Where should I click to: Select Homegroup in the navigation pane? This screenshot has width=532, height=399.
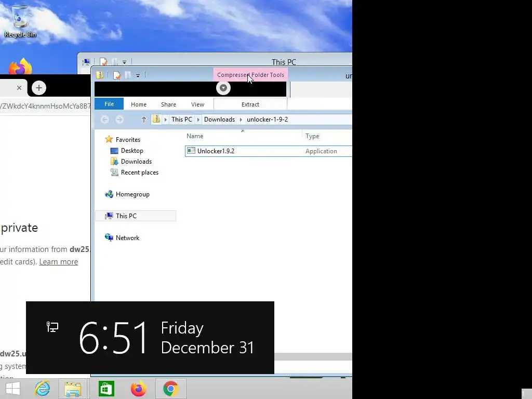(132, 194)
